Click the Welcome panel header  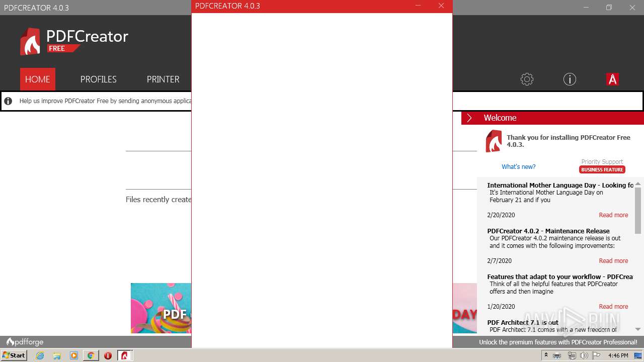coord(552,118)
